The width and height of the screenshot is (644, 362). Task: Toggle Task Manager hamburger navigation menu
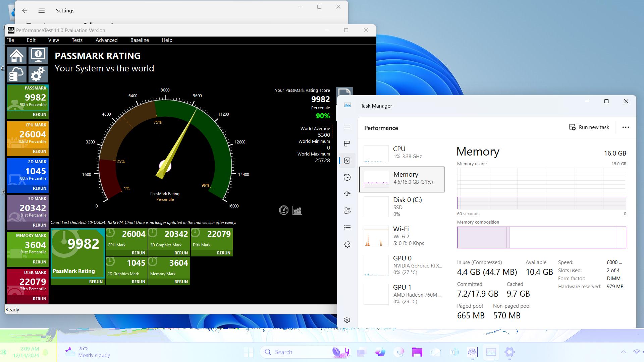tap(347, 127)
